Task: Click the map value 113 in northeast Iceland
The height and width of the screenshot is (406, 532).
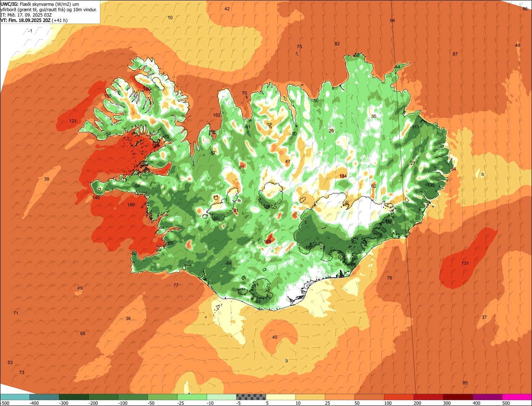Action: click(x=415, y=127)
